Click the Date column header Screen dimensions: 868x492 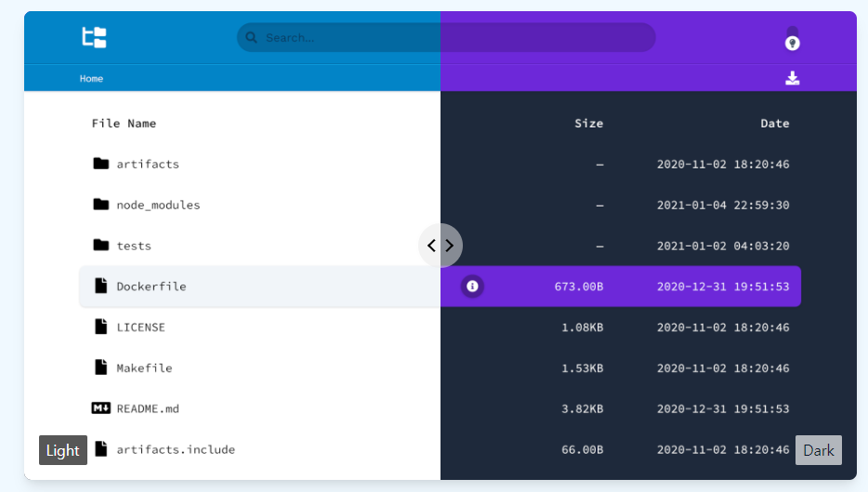coord(775,124)
